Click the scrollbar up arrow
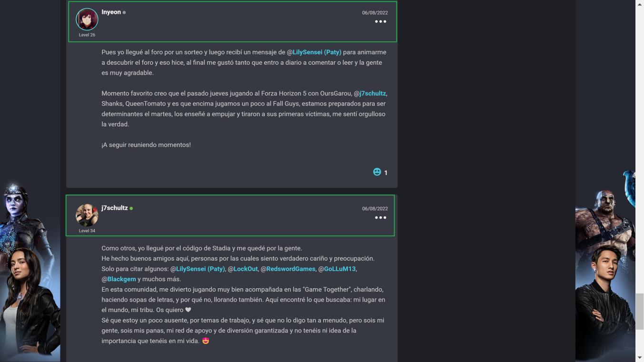This screenshot has height=362, width=644. pos(640,4)
